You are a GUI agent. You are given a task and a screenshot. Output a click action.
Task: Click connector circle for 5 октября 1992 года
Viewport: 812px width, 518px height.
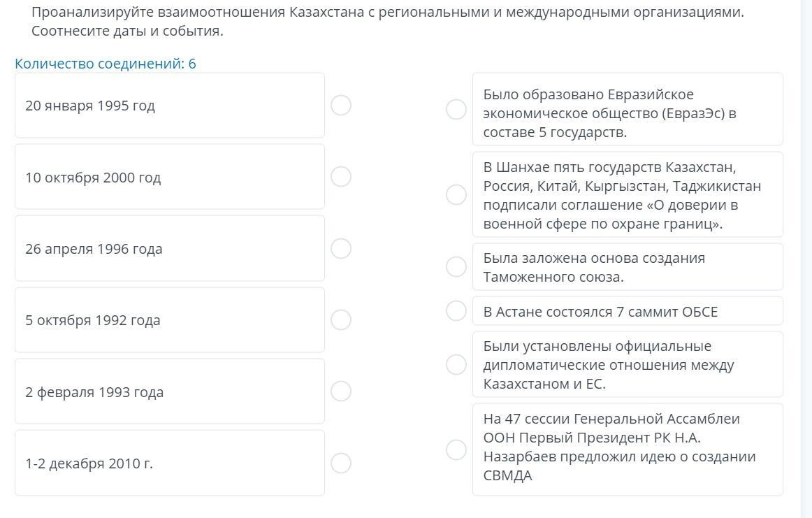[341, 320]
